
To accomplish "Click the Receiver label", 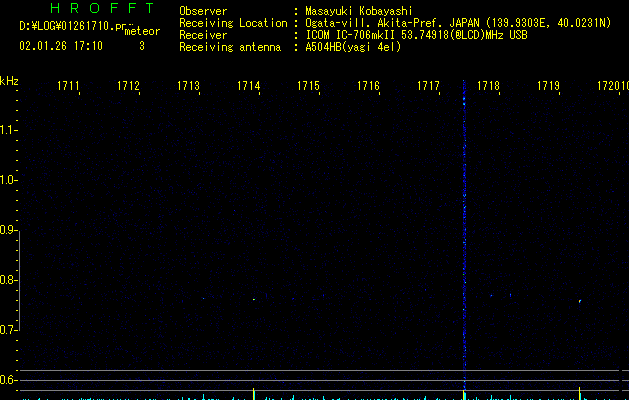I will (x=203, y=35).
